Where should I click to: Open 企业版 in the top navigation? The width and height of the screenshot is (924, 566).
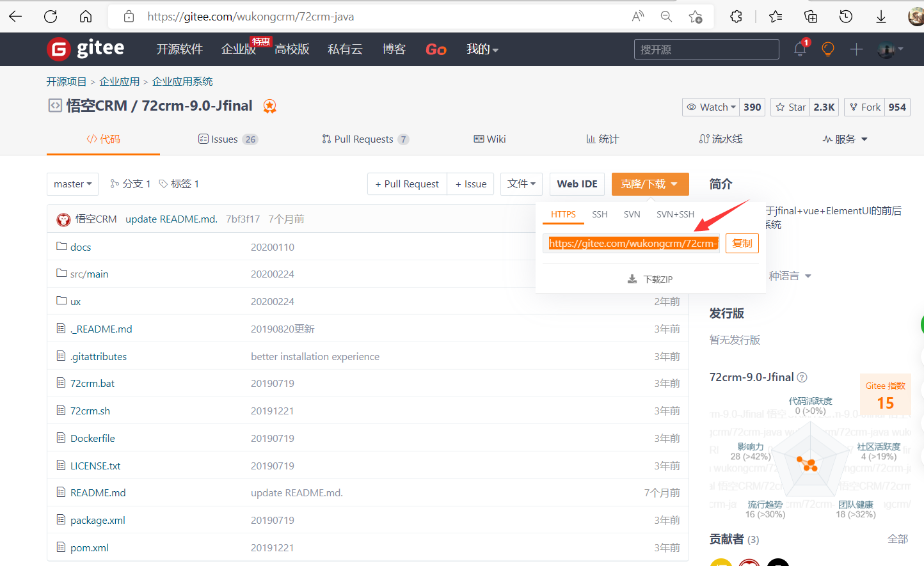(x=239, y=49)
